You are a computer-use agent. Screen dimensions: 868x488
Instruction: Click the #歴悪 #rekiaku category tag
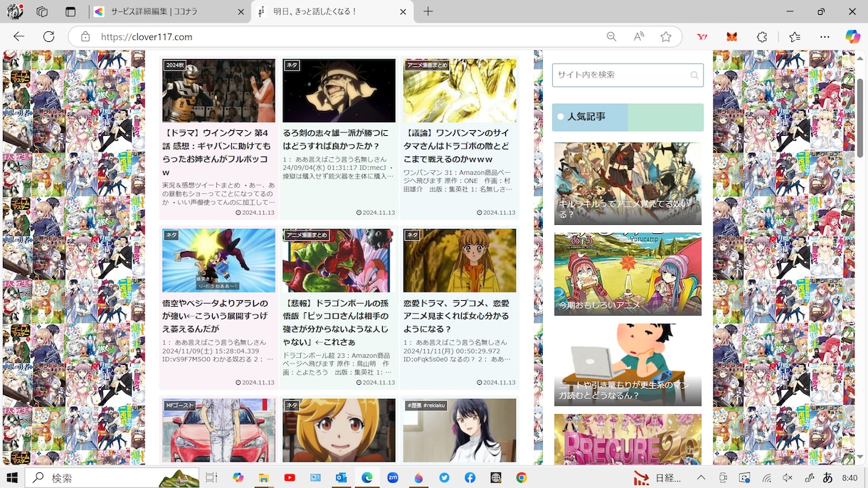tap(426, 405)
